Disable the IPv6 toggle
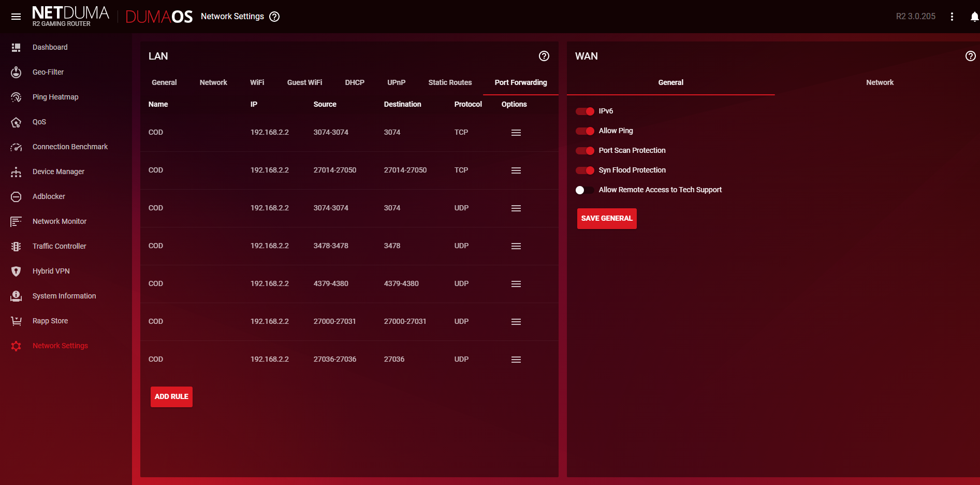The image size is (980, 485). point(585,111)
